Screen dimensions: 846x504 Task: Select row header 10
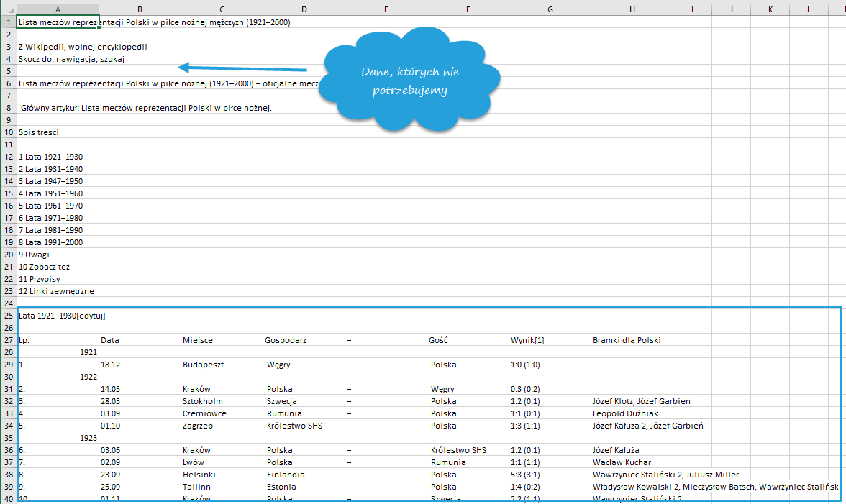point(8,132)
